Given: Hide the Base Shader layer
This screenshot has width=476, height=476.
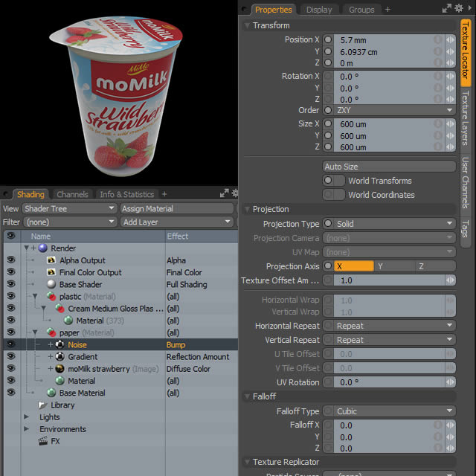Looking at the screenshot, I should tap(11, 284).
